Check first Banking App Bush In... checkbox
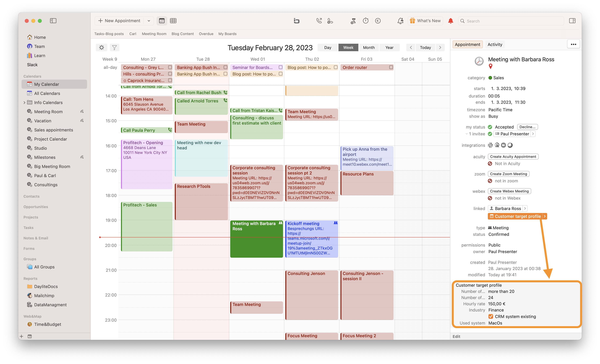Screen dimensions: 600x364 pos(225,67)
